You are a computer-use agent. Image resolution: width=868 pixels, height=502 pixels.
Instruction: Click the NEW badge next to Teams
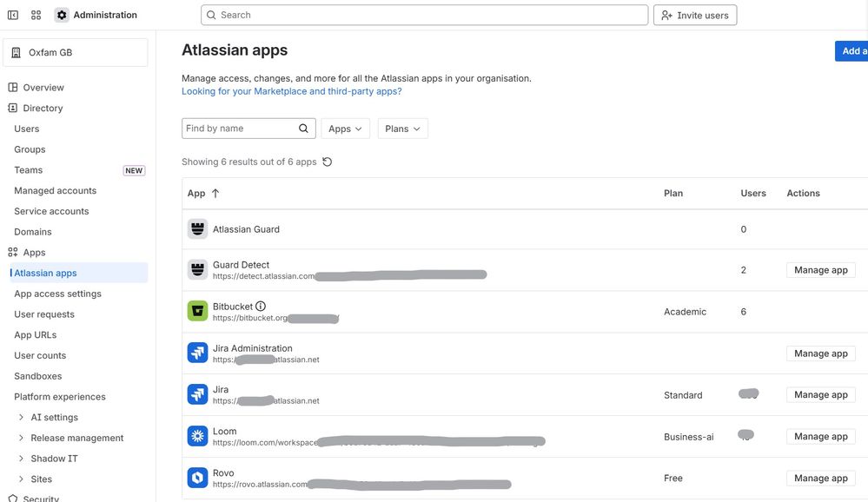tap(134, 170)
